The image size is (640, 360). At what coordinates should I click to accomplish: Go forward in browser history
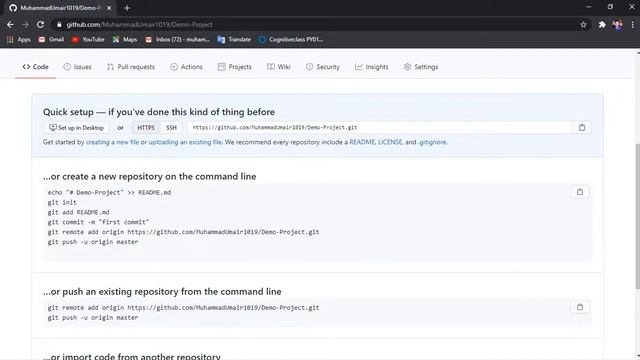[x=25, y=24]
